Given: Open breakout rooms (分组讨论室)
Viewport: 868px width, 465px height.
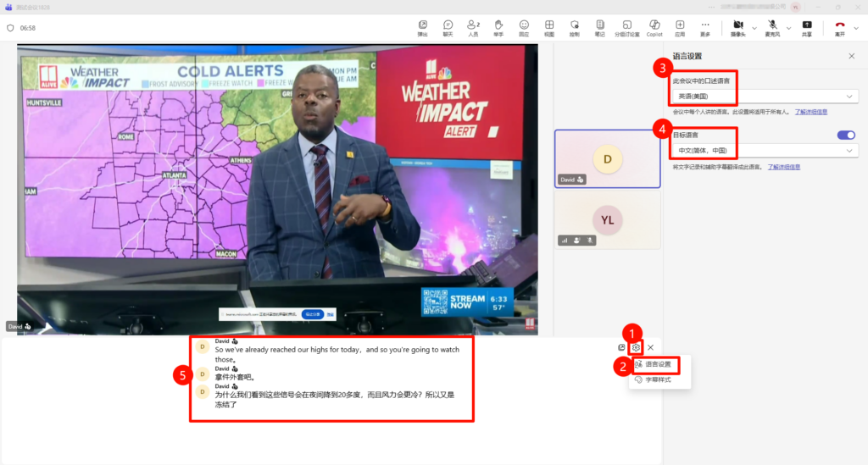Looking at the screenshot, I should tap(627, 27).
